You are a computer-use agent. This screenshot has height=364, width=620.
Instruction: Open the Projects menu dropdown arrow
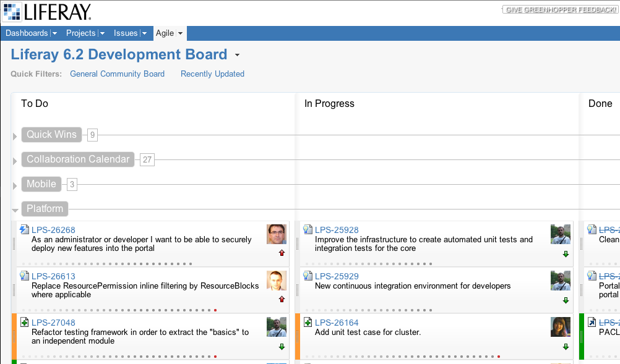tap(102, 33)
